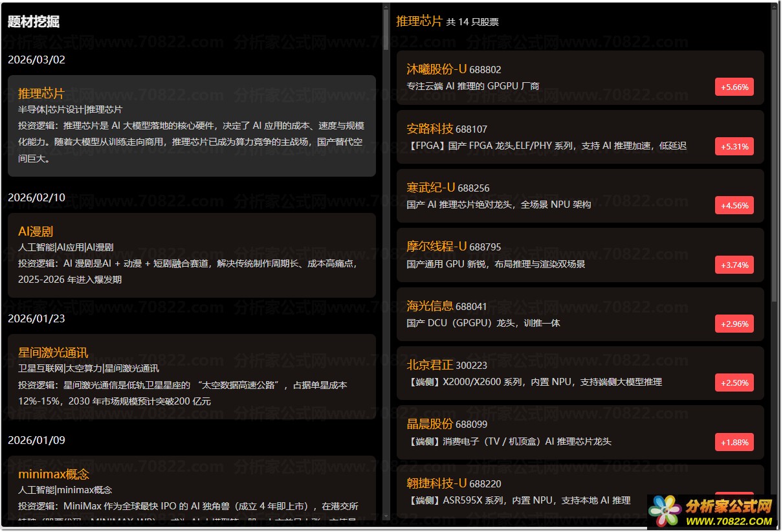Click the 2026/03/02 date label
Image resolution: width=783 pixels, height=532 pixels.
tap(36, 60)
